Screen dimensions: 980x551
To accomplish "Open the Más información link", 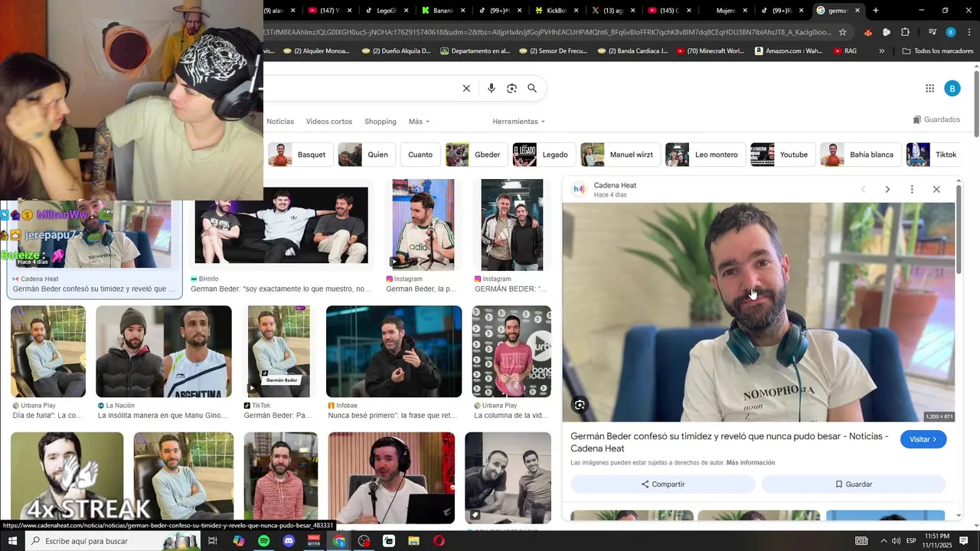I will click(x=750, y=463).
